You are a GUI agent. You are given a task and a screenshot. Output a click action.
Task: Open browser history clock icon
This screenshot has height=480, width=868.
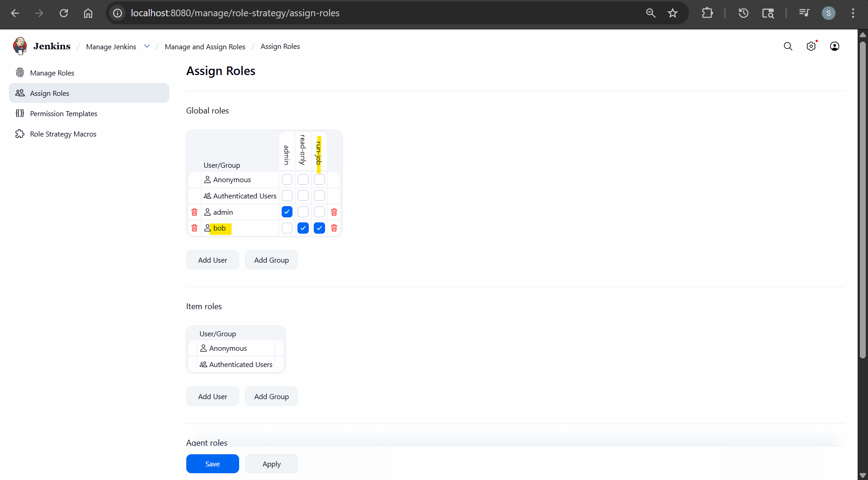(x=744, y=13)
